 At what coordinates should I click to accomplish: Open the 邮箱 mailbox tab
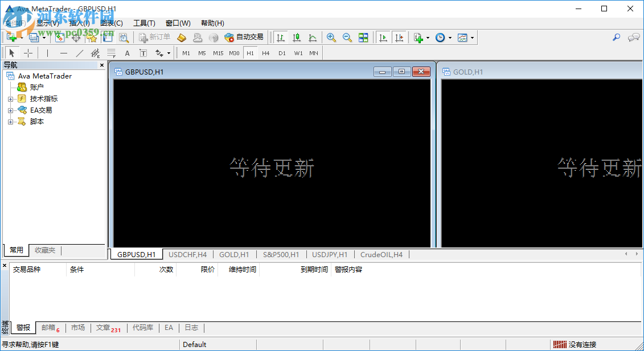coord(48,327)
